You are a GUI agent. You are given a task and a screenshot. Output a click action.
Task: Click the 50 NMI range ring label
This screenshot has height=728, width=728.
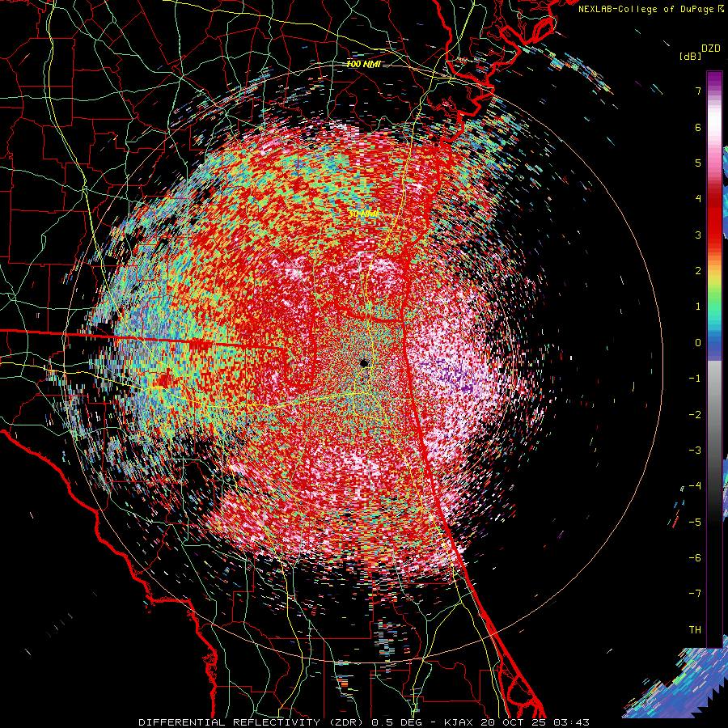362,214
